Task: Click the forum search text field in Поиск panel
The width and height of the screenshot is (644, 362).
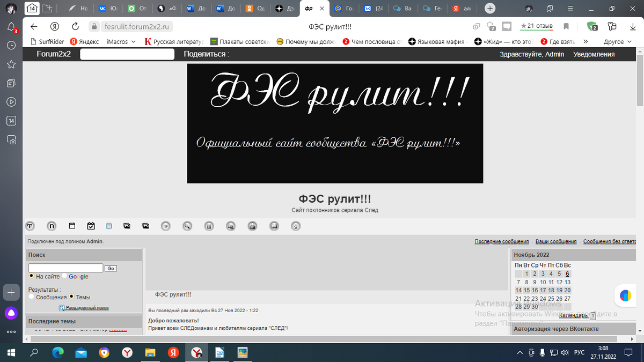Action: (x=65, y=268)
